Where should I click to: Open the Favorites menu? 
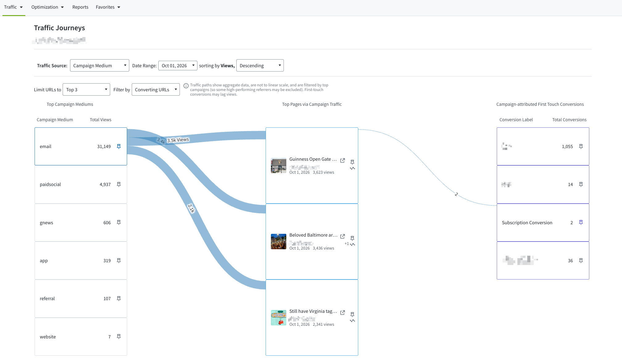click(x=108, y=7)
